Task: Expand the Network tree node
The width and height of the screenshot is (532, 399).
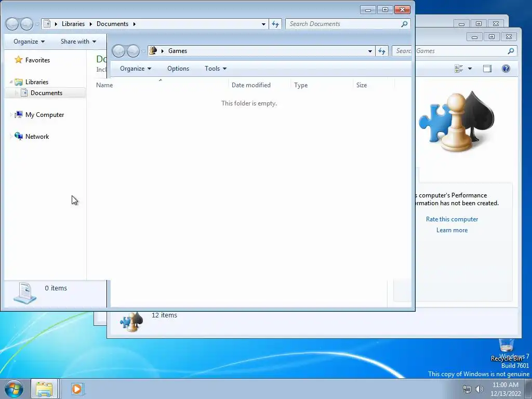Action: tap(11, 137)
